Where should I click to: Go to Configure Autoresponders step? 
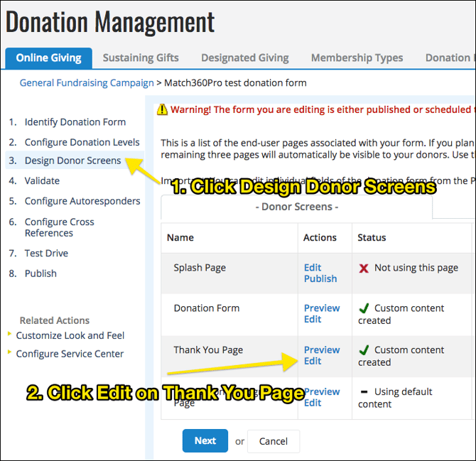tap(82, 201)
